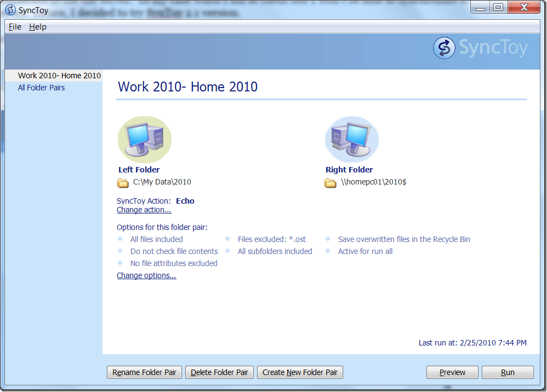Viewport: 547px width, 392px height.
Task: Click the Last run at timestamp
Action: coord(472,343)
